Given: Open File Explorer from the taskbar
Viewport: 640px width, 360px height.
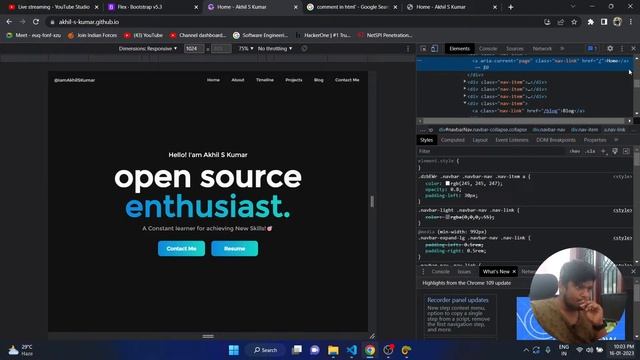Looking at the screenshot, I should click(333, 350).
